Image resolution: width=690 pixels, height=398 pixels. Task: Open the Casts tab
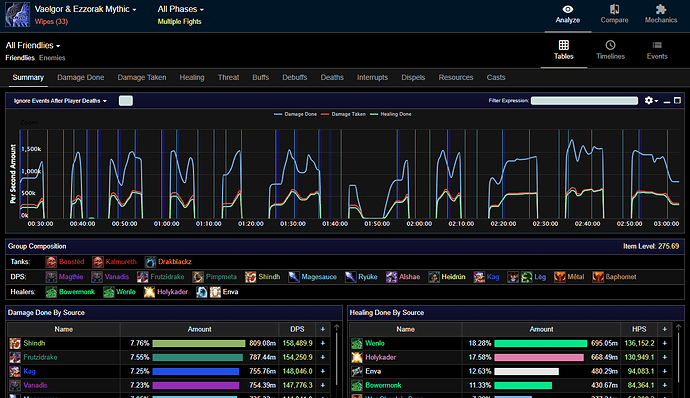[496, 77]
